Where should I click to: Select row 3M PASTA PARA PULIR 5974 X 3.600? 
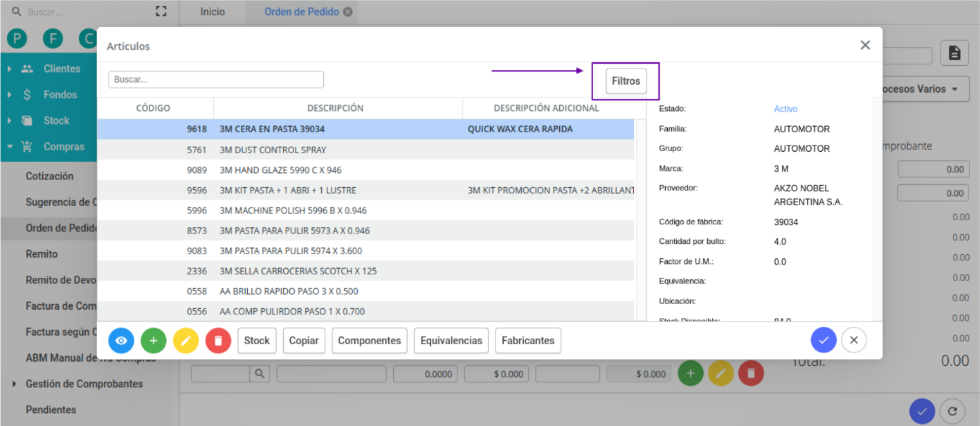(365, 251)
